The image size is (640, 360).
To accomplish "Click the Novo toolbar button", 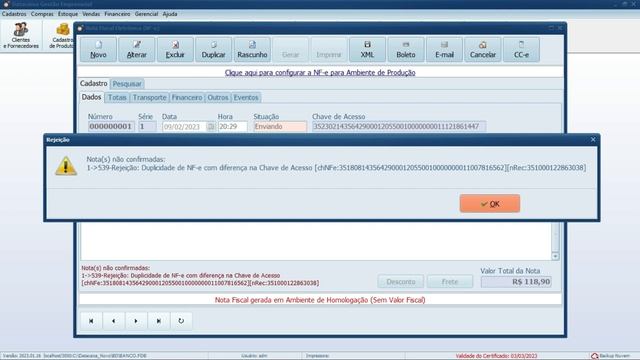I will [98, 50].
